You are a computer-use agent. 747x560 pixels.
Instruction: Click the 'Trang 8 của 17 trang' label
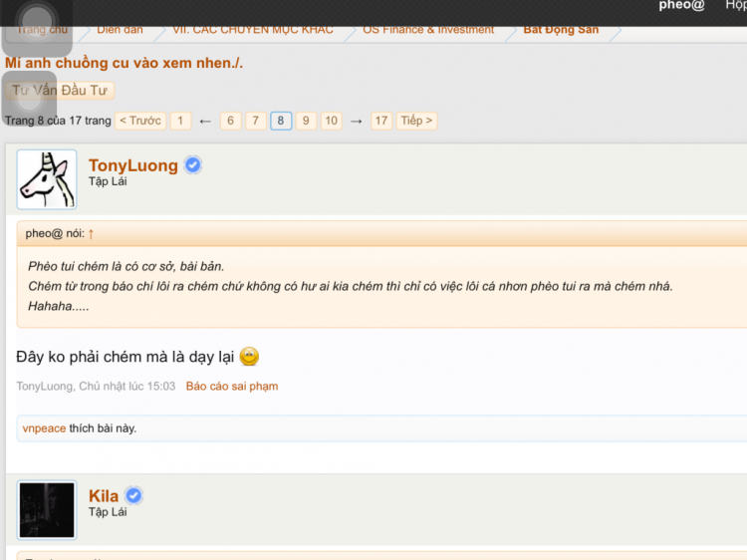click(58, 121)
